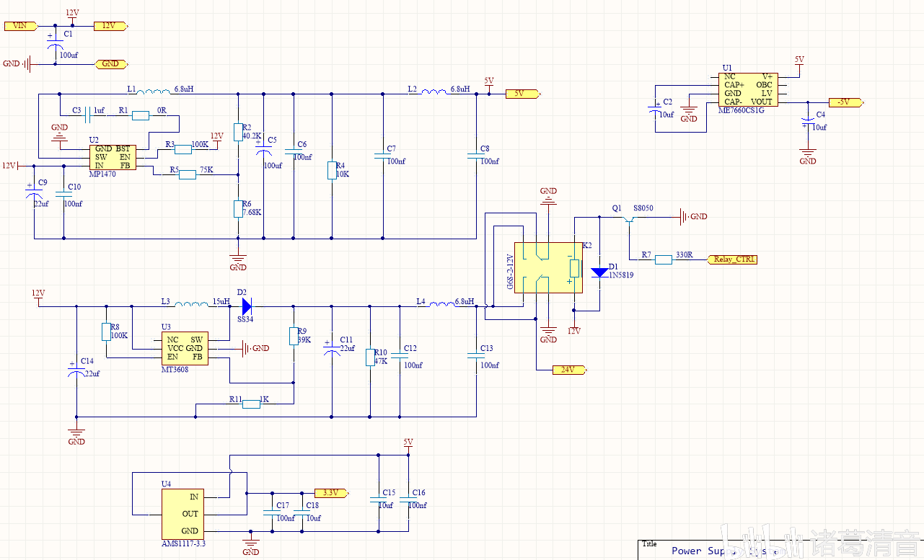The height and width of the screenshot is (560, 924).
Task: Select resistor R10 47K symbol
Action: [370, 357]
